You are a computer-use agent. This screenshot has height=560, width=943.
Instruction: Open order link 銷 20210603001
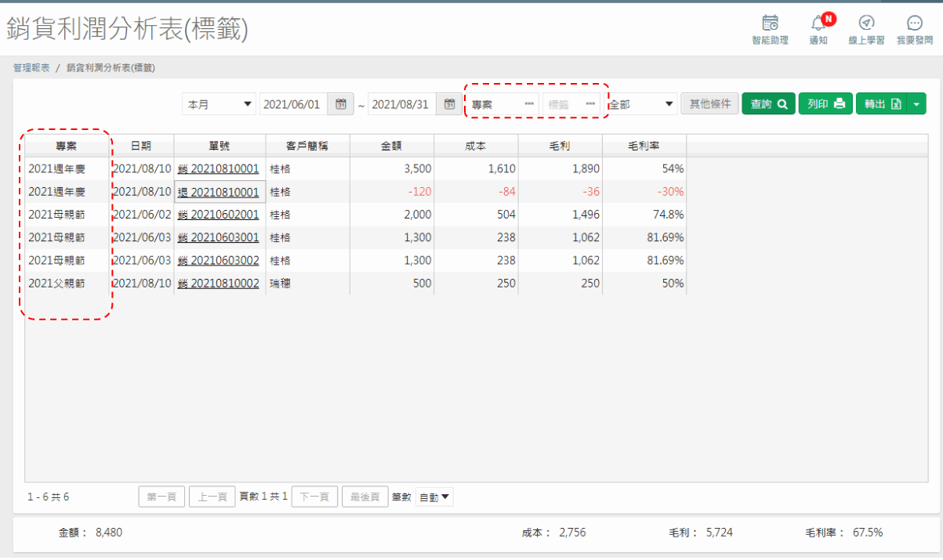pyautogui.click(x=218, y=237)
